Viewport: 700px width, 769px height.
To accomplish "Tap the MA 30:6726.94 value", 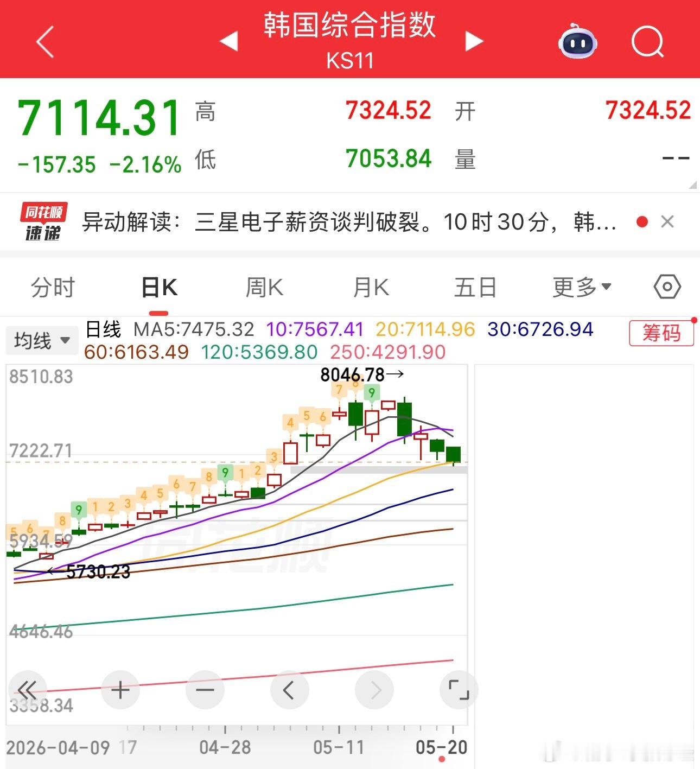I will 540,329.
